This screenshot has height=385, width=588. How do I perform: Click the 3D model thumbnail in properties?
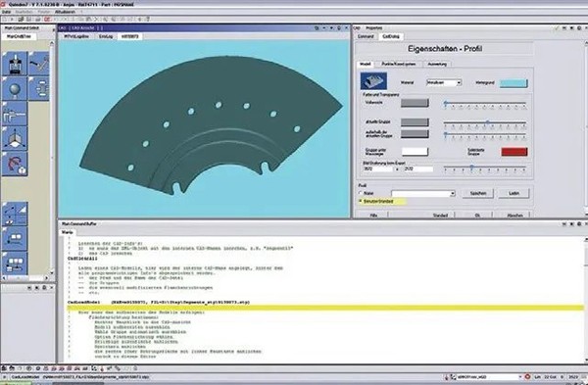click(373, 81)
